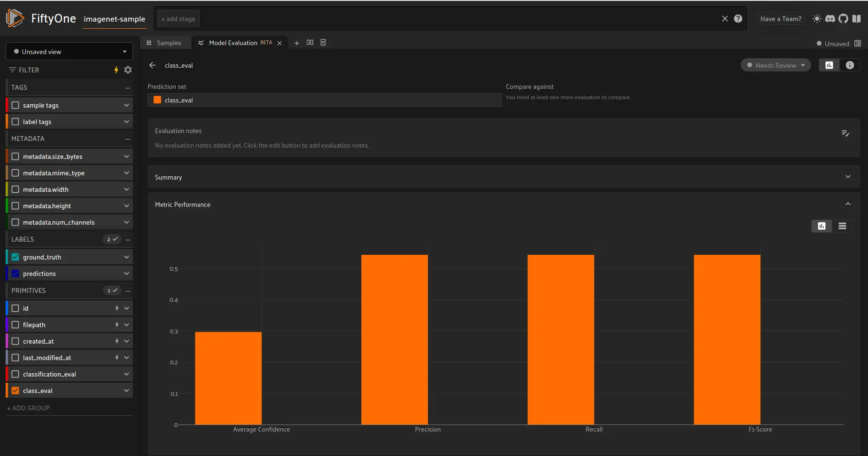This screenshot has height=456, width=868.
Task: Clear selected PRIMITIVES with the 1 check badge
Action: [x=112, y=291]
